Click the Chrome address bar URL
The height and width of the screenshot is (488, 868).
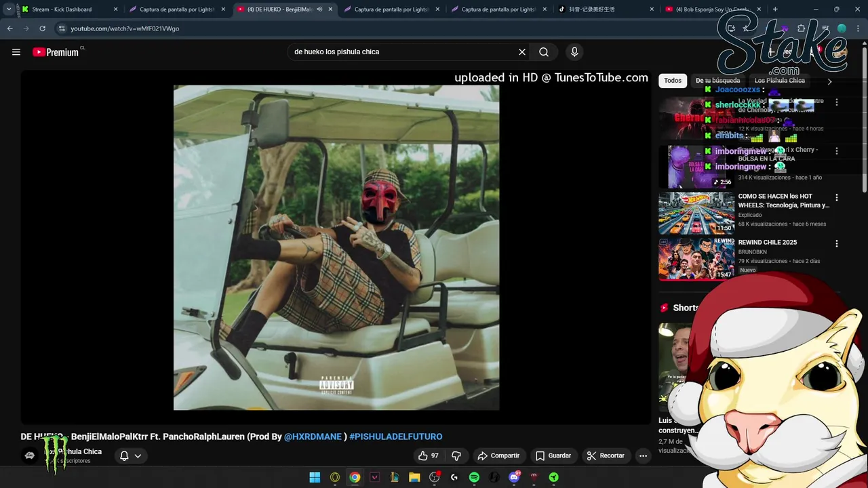tap(125, 28)
